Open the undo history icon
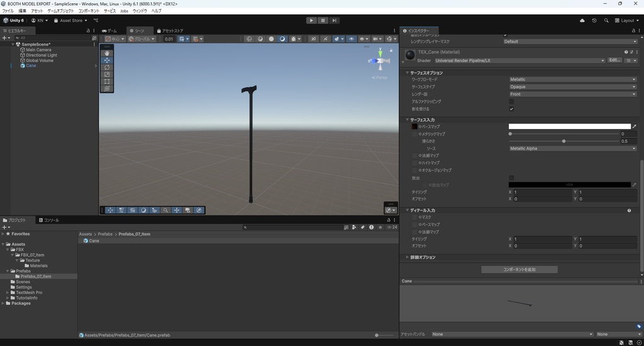The height and width of the screenshot is (346, 644). (594, 20)
